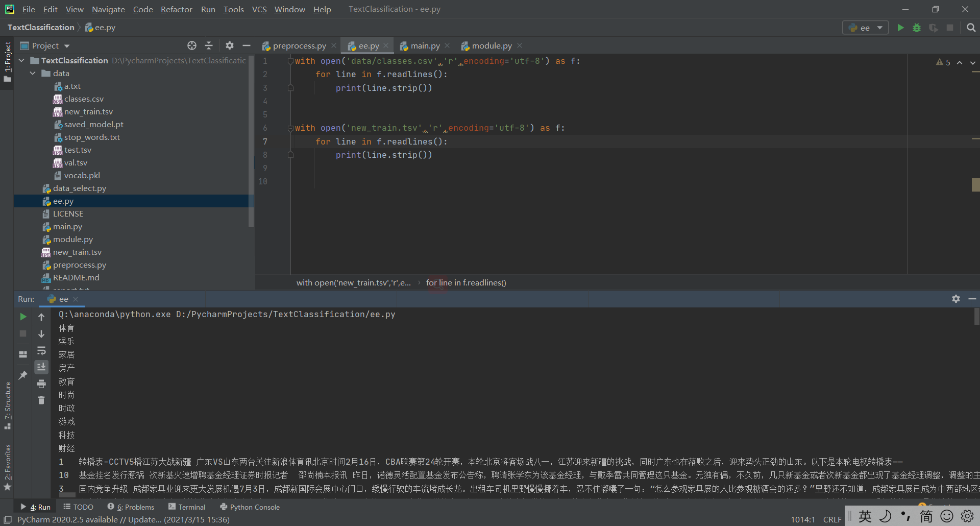Rerun the ee configuration from Run panel
980x526 pixels.
tap(22, 317)
